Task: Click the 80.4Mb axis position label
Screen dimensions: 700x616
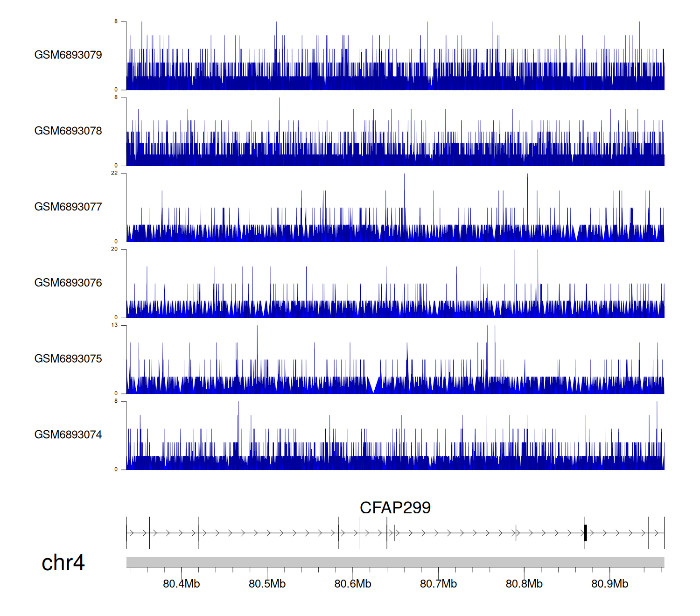Action: [x=181, y=584]
